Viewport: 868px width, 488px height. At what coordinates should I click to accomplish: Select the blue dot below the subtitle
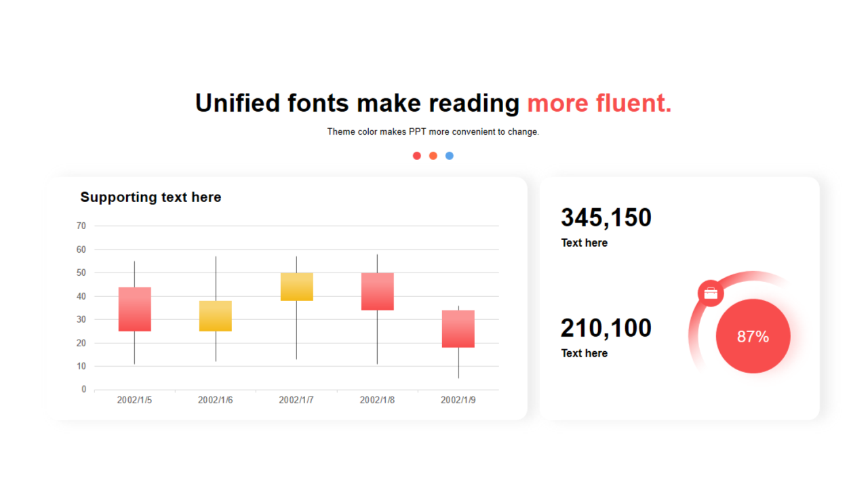click(450, 156)
